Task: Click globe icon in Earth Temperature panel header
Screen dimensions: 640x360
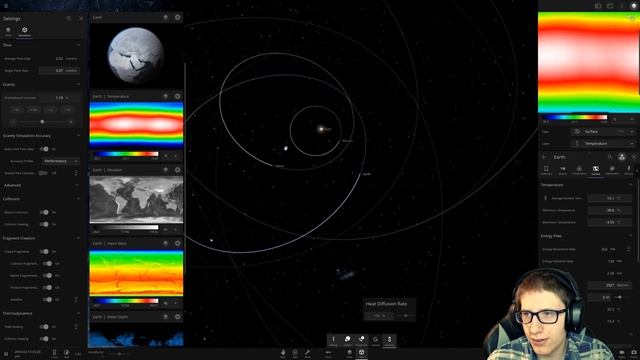Action: [x=166, y=96]
